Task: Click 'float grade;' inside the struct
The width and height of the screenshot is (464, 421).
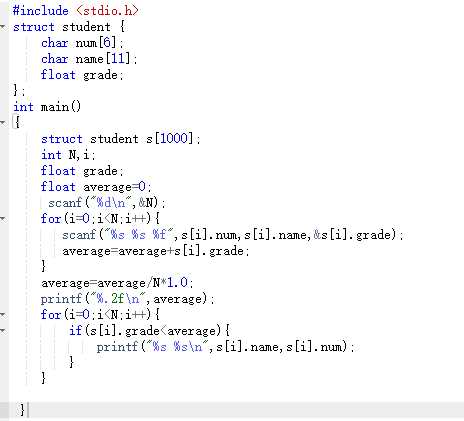Action: pyautogui.click(x=82, y=75)
